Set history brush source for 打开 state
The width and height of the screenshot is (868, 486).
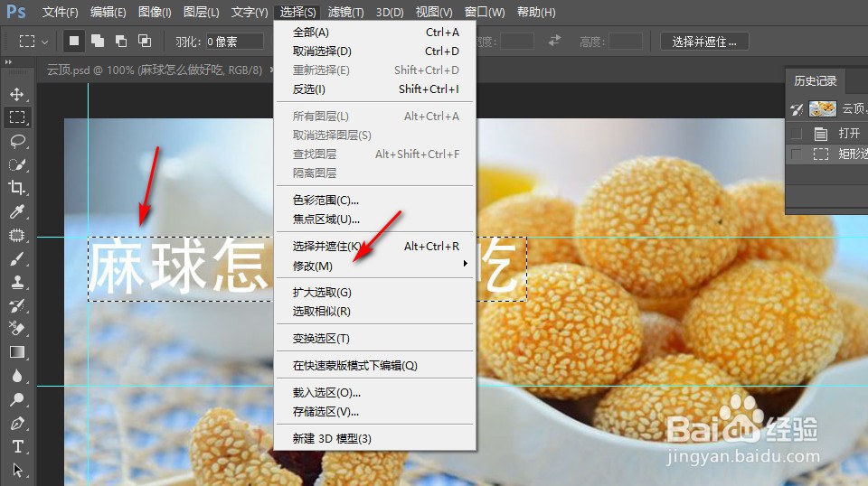tap(796, 134)
